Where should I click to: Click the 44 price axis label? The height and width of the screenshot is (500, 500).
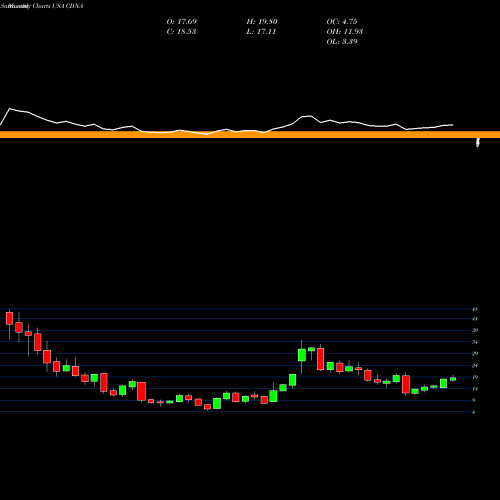(x=475, y=319)
